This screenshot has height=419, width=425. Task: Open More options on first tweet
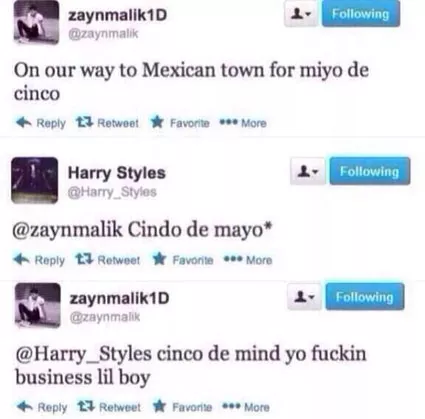click(x=243, y=123)
